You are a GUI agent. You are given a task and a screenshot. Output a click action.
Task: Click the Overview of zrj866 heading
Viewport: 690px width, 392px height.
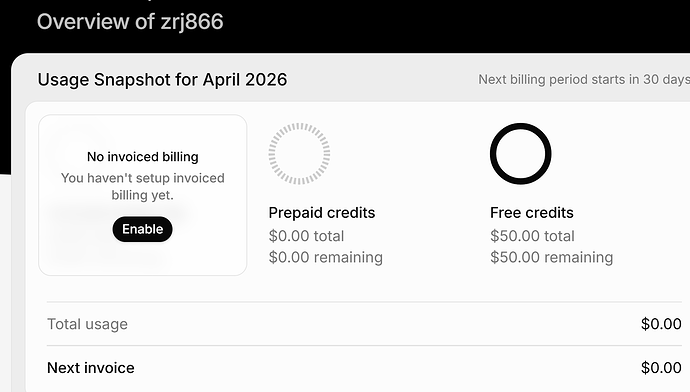(x=130, y=22)
